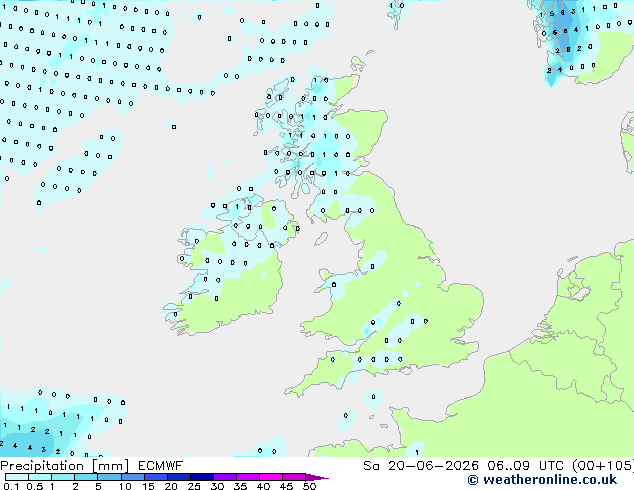Click the 25–30 mm dark blue swatch
This screenshot has width=634, height=490.
pyautogui.click(x=202, y=477)
